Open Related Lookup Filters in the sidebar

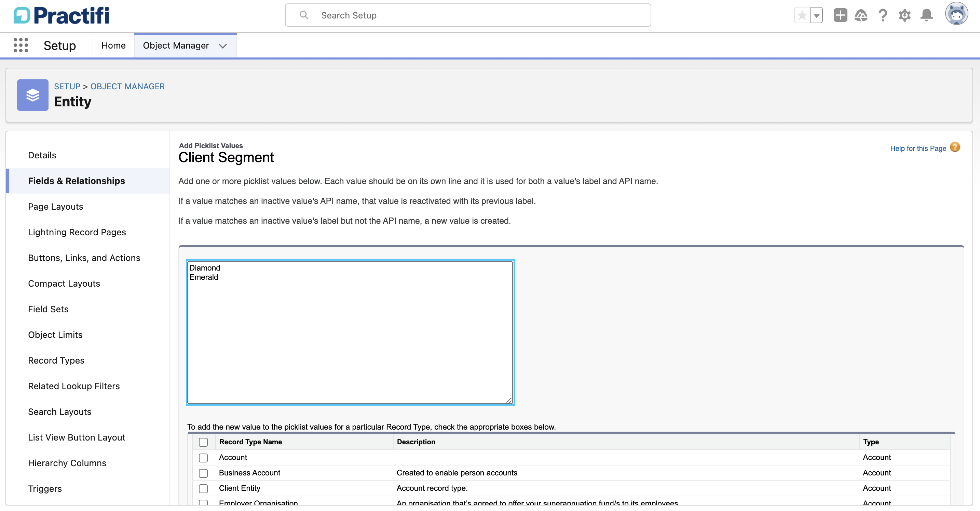click(74, 386)
